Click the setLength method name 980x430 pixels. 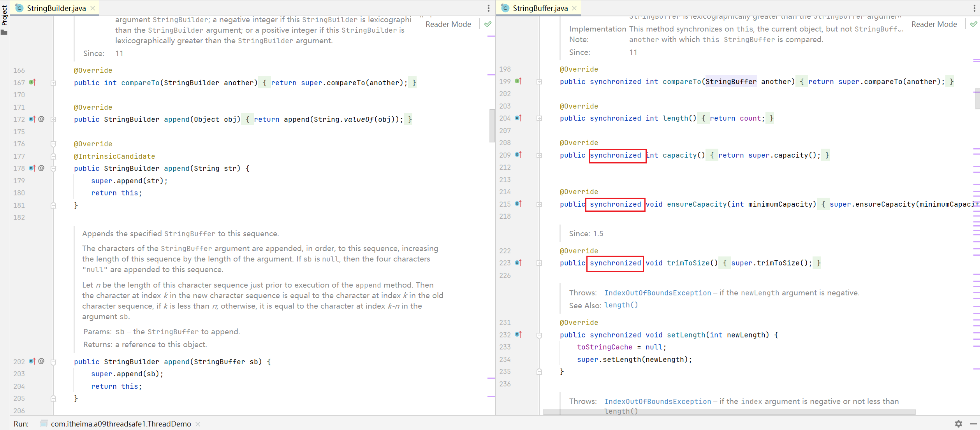click(686, 335)
